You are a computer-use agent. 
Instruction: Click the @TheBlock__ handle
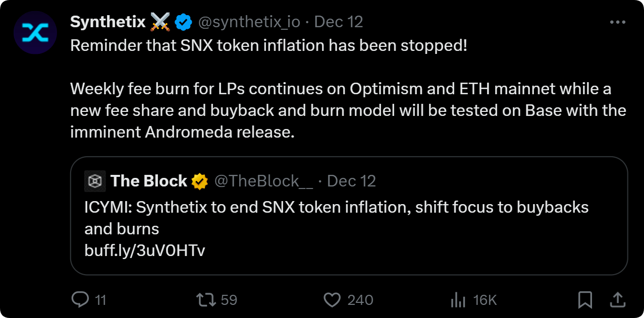[263, 181]
